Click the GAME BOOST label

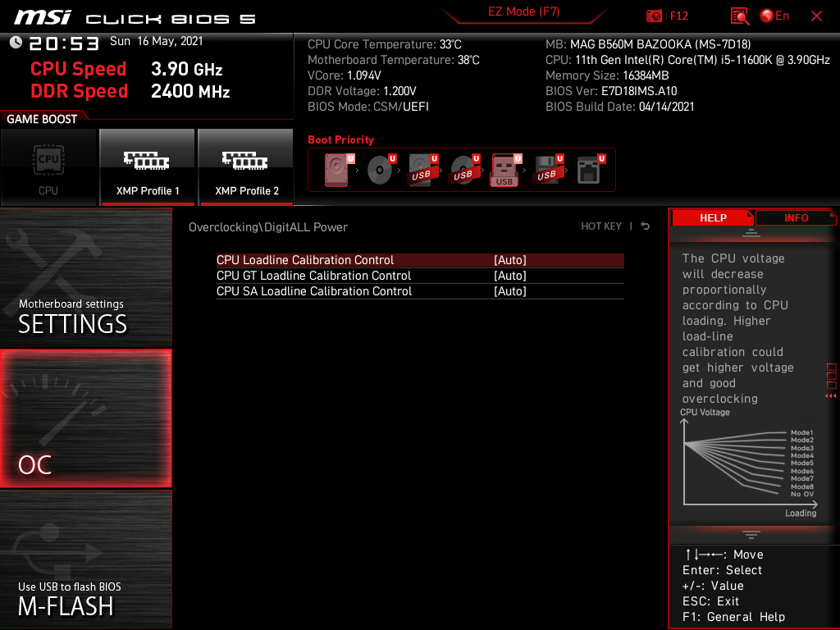click(42, 119)
